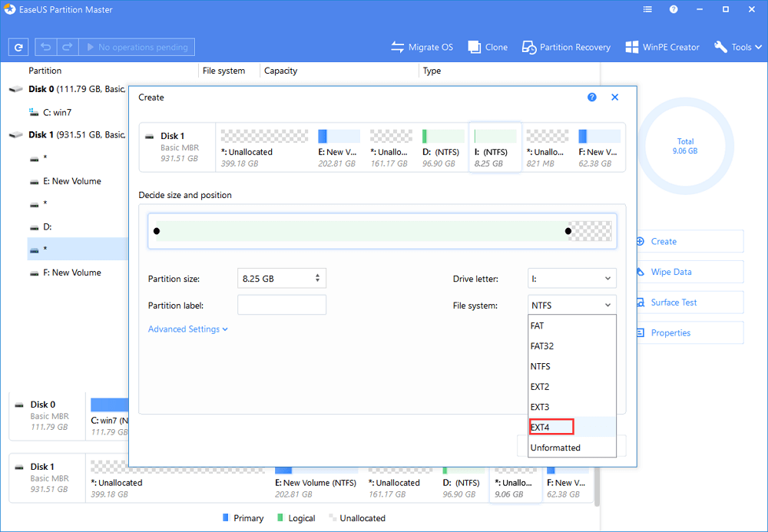Click the undo arrow icon
The width and height of the screenshot is (768, 532).
45,48
